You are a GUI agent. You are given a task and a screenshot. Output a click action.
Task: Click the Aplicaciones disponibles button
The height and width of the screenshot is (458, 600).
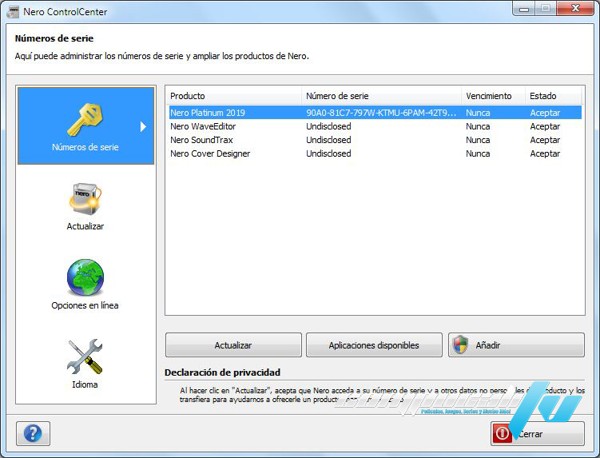(x=374, y=345)
